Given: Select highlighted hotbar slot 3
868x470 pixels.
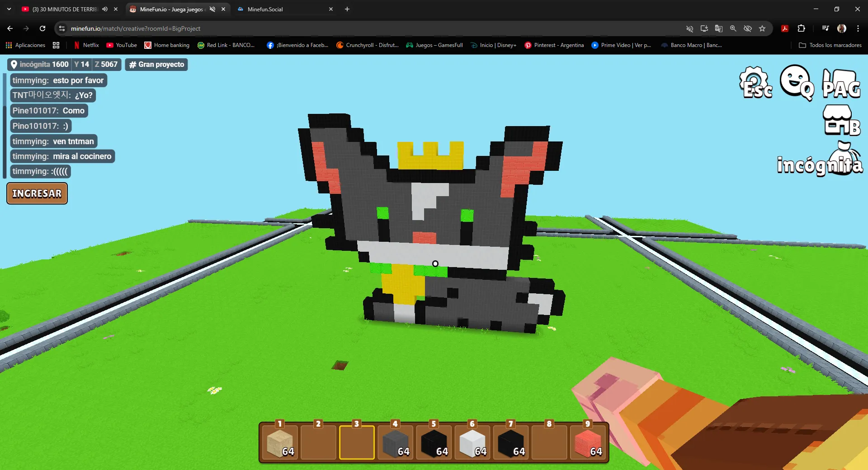Looking at the screenshot, I should click(x=357, y=443).
